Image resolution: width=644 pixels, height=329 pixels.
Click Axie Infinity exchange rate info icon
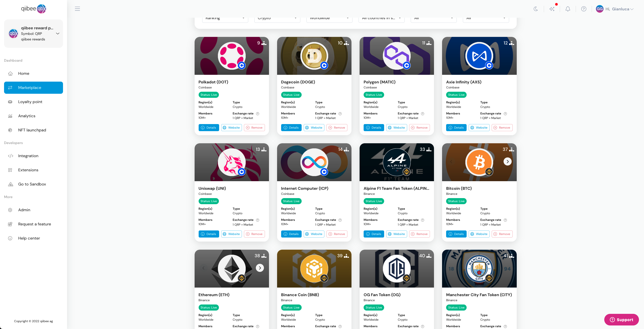[x=505, y=114]
